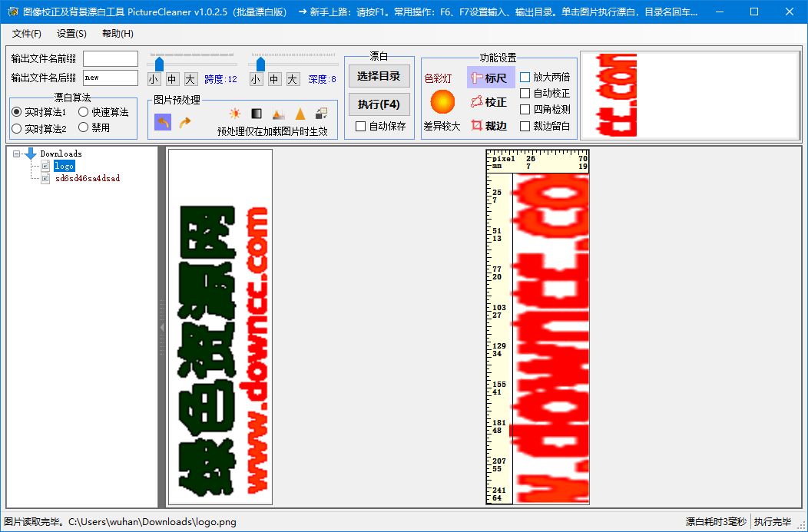Click the gradient contrast icon in preprocessing
808x532 pixels.
click(x=256, y=113)
